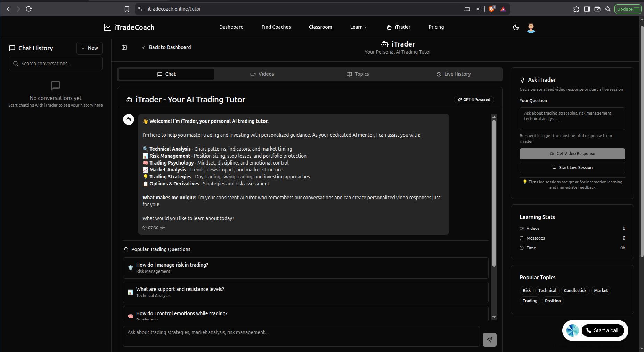Click the iTradeCoach chart logo
This screenshot has width=644, height=352.
107,27
